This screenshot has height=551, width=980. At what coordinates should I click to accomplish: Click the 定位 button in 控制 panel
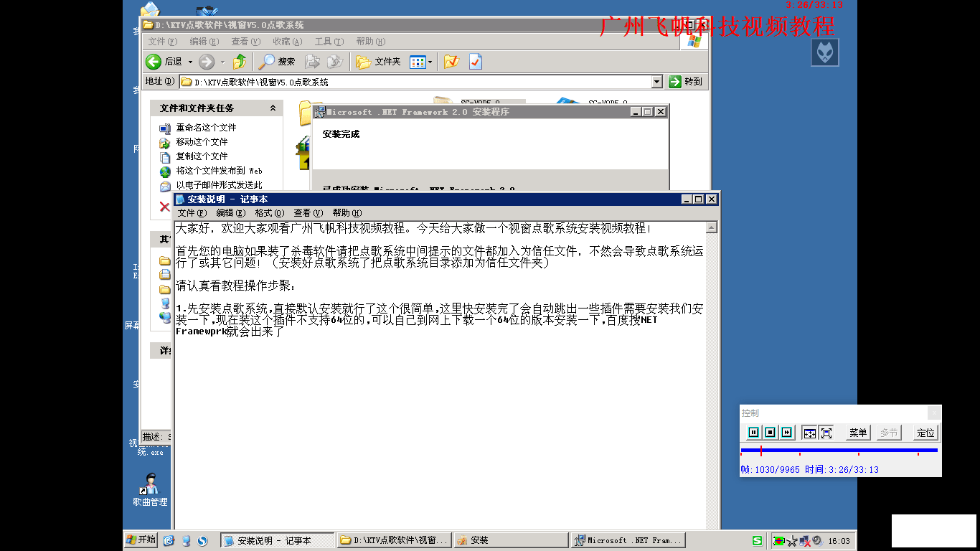point(925,433)
